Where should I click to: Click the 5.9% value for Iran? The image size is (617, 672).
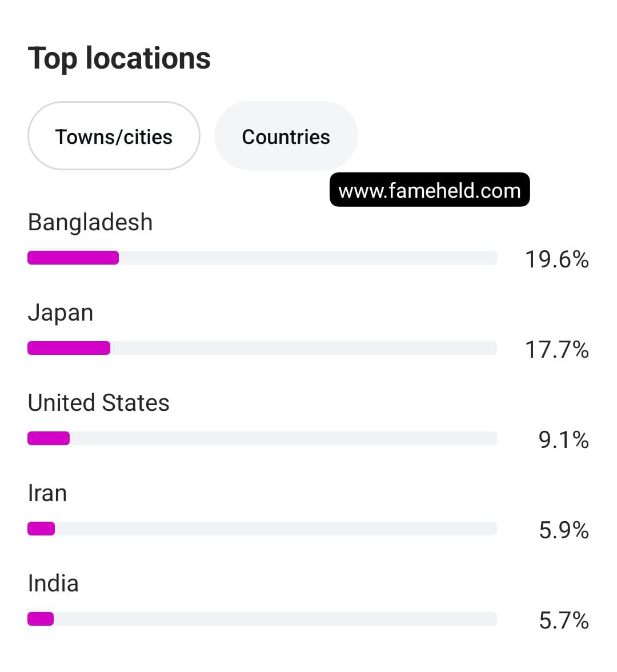(x=563, y=530)
